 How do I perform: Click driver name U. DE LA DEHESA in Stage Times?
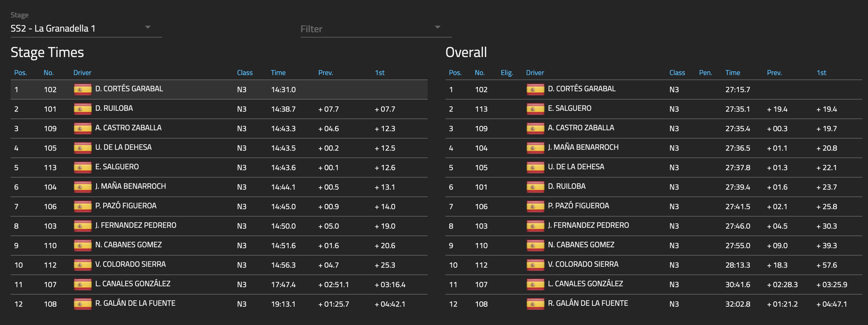123,147
